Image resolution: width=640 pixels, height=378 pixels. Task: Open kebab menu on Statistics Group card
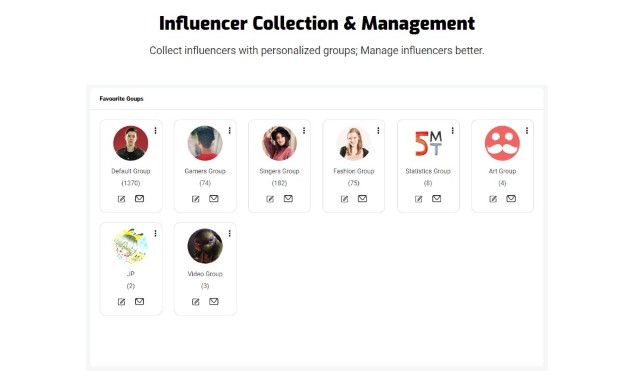(x=453, y=130)
